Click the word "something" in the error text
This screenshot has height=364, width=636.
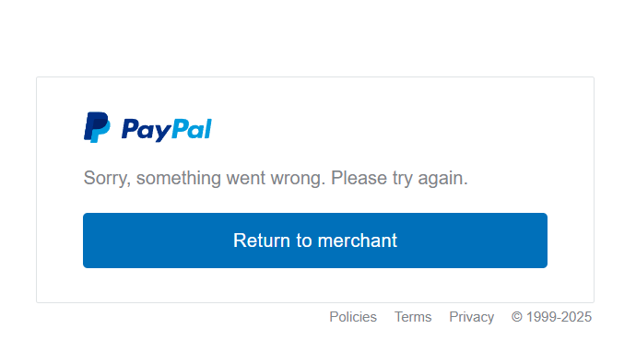pyautogui.click(x=179, y=179)
